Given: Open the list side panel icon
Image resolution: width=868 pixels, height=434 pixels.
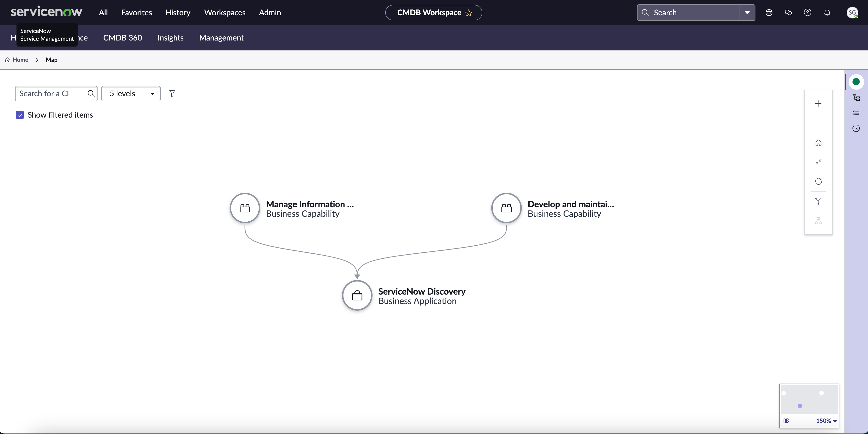Looking at the screenshot, I should click(856, 113).
